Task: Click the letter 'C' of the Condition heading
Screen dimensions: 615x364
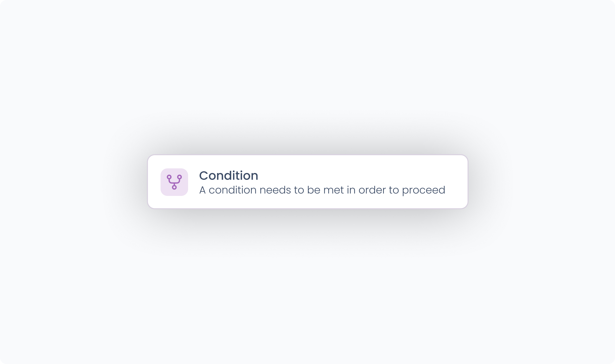Action: pyautogui.click(x=203, y=176)
